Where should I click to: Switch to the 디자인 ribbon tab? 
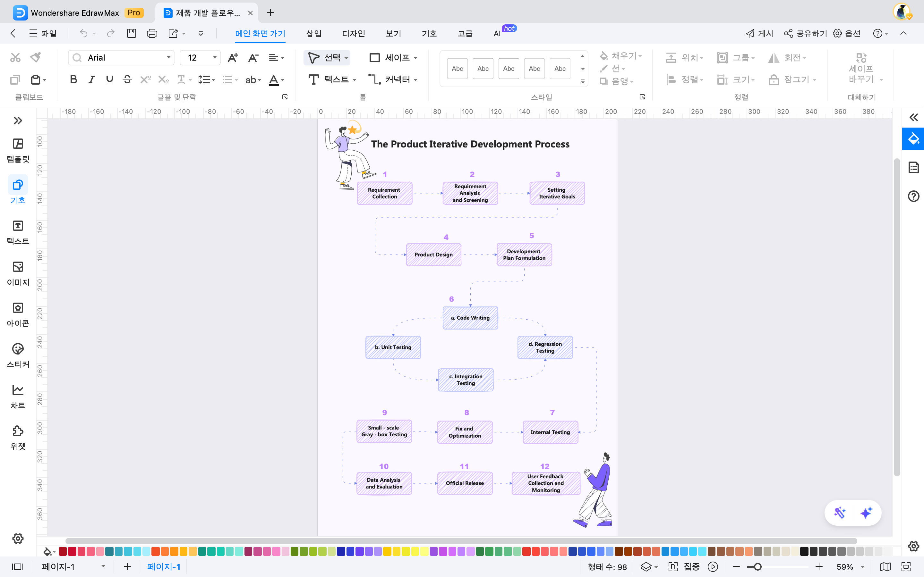point(353,33)
